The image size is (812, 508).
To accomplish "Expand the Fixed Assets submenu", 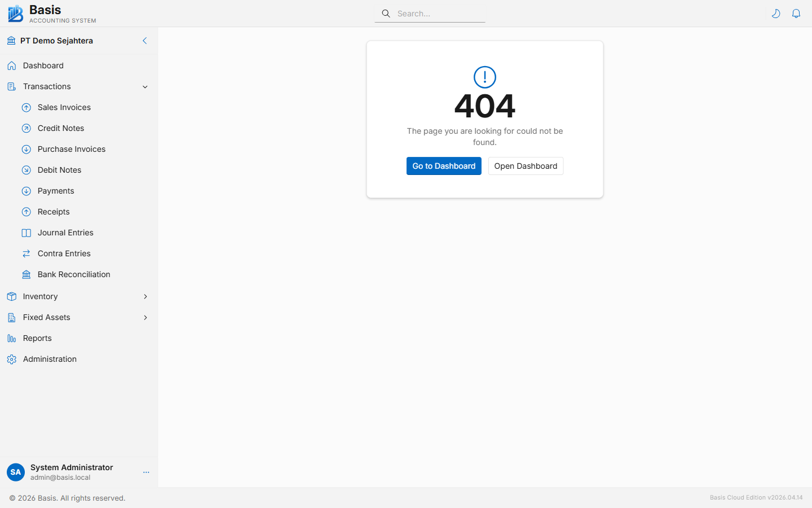I will [x=145, y=317].
